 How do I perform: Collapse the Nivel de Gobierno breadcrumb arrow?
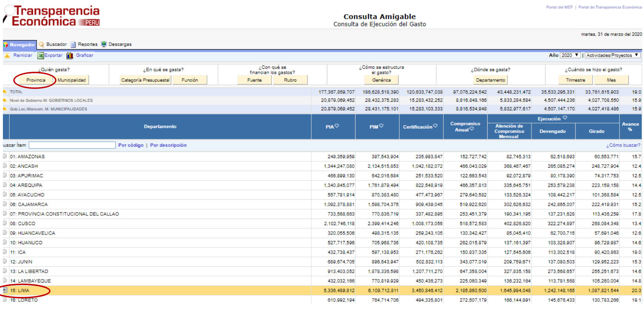pyautogui.click(x=5, y=100)
